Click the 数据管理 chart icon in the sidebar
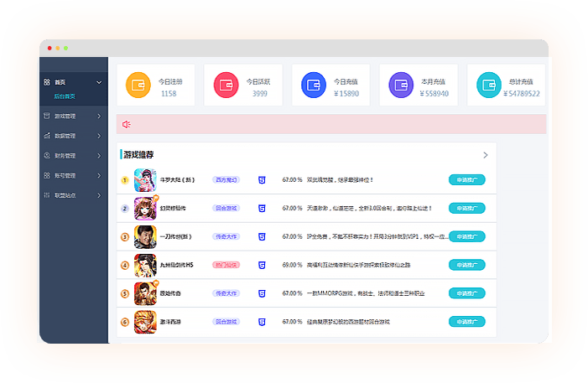Image resolution: width=588 pixels, height=383 pixels. (47, 136)
